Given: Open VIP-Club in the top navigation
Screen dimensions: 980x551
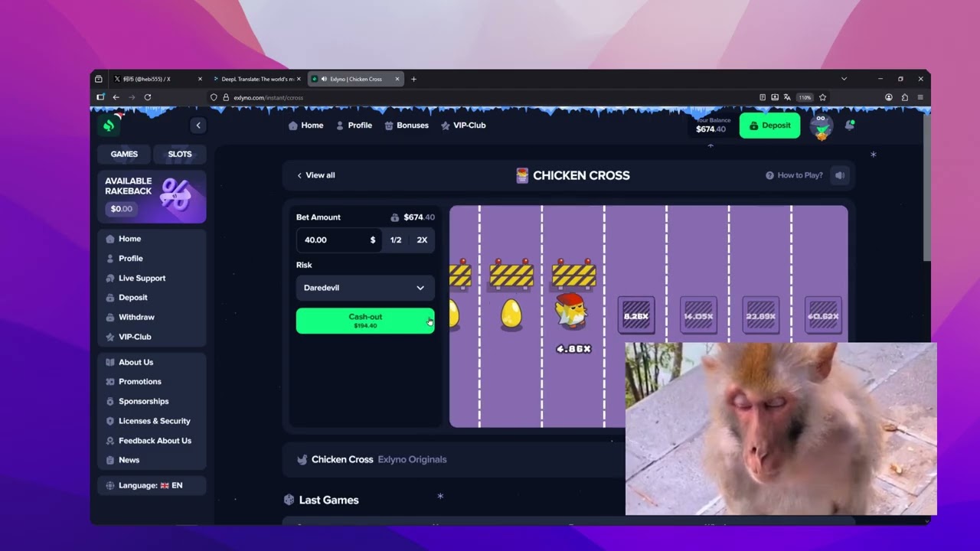Looking at the screenshot, I should 463,126.
